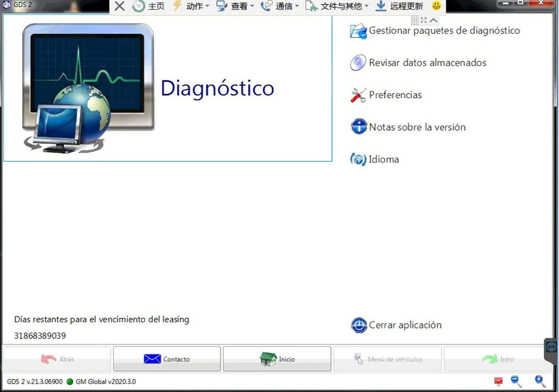
Task: Open Revisar datos almacenados disc icon
Action: (358, 63)
